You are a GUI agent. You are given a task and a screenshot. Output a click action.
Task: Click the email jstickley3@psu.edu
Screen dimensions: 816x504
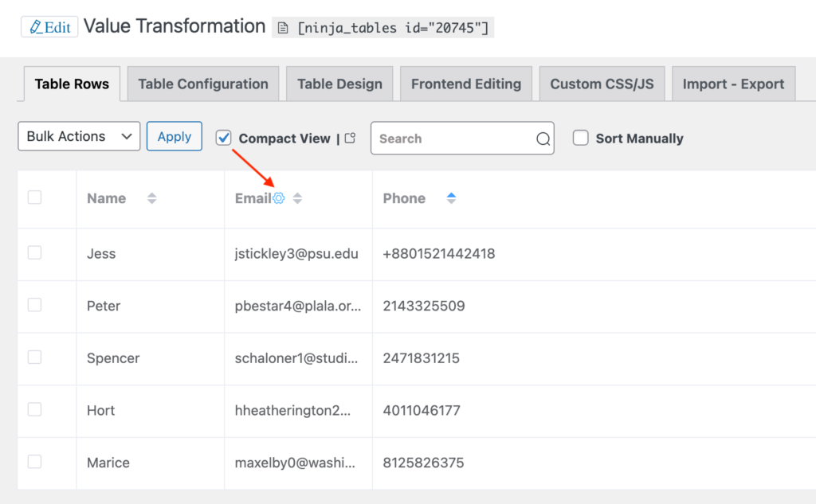pyautogui.click(x=296, y=254)
